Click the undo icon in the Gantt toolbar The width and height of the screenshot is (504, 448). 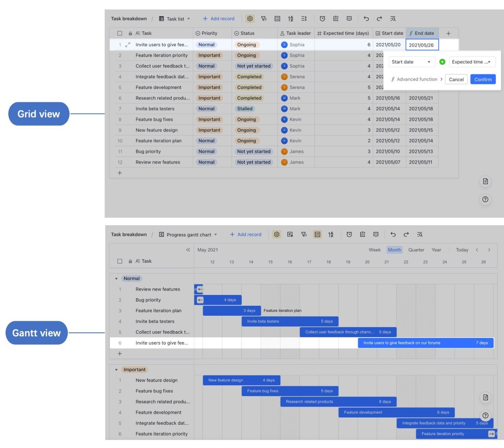click(x=393, y=234)
